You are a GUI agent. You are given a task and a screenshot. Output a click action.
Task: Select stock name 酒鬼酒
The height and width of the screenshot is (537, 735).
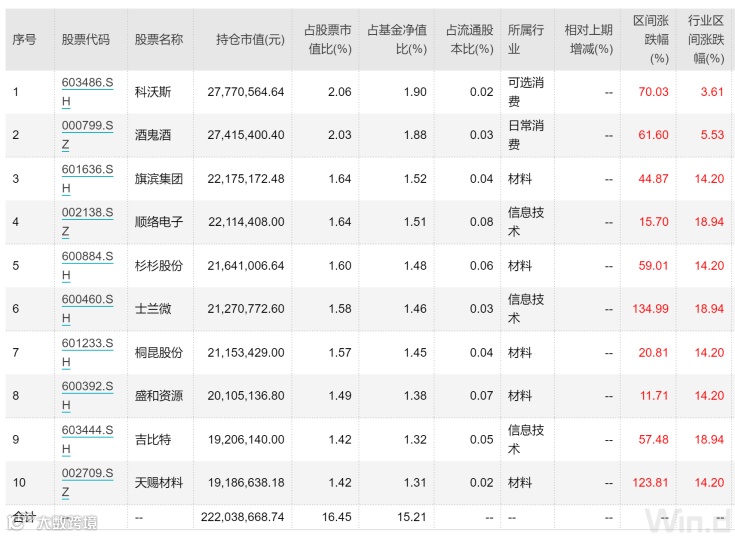(x=153, y=135)
